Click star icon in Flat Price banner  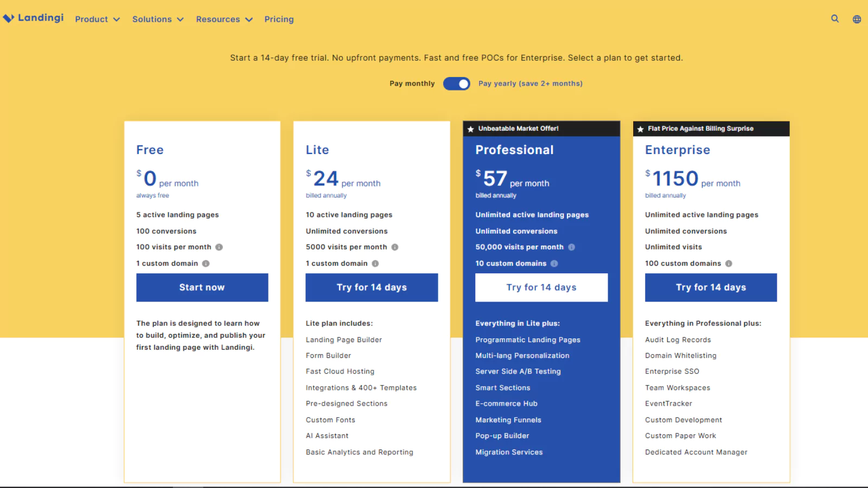(x=641, y=129)
